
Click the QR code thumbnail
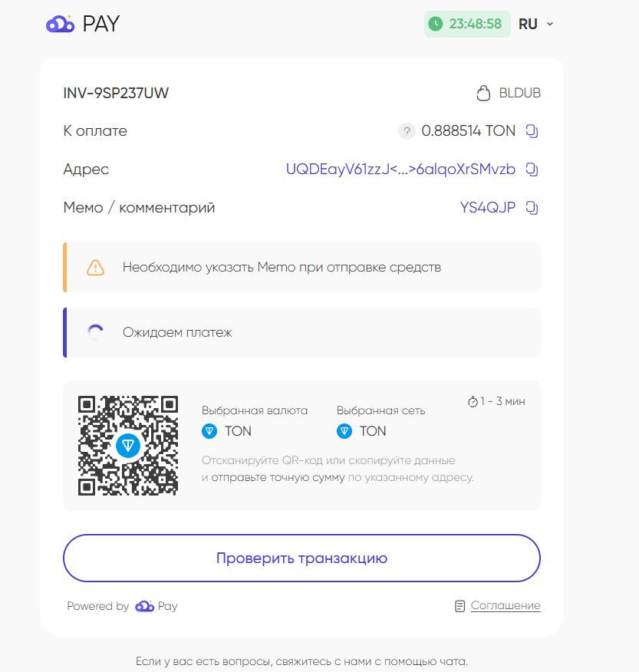[x=128, y=445]
